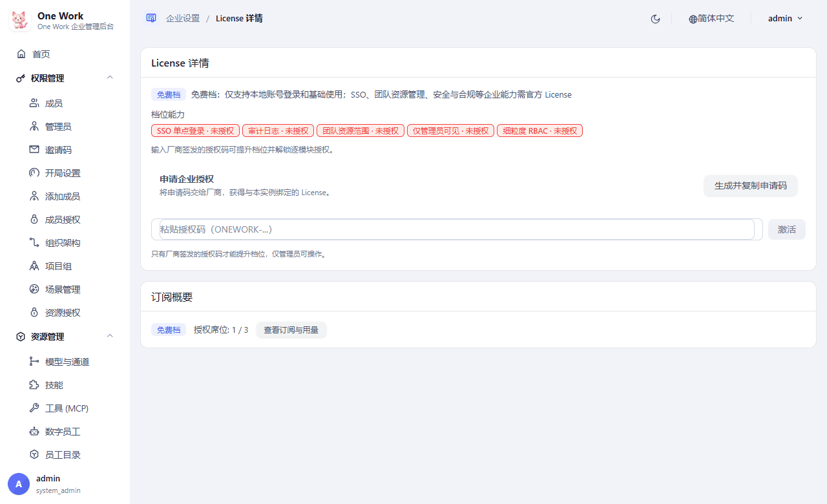Click the 成员 members icon
The image size is (827, 504).
coord(34,103)
